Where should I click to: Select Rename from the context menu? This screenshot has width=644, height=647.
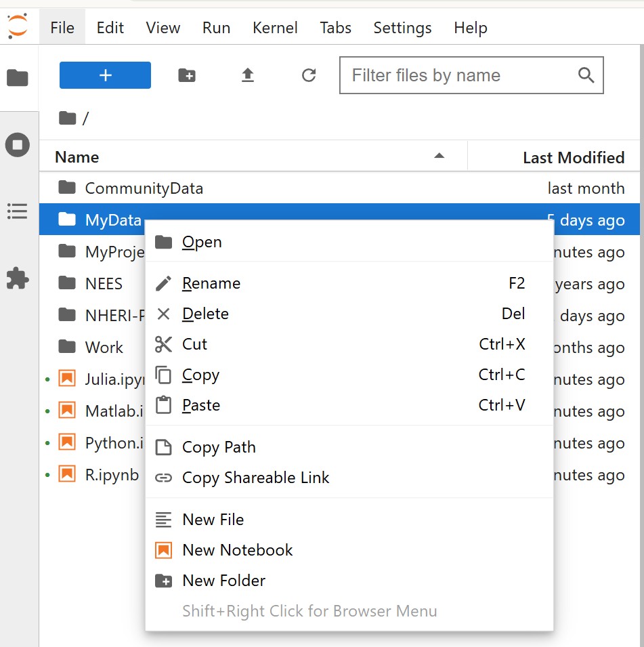click(x=211, y=283)
